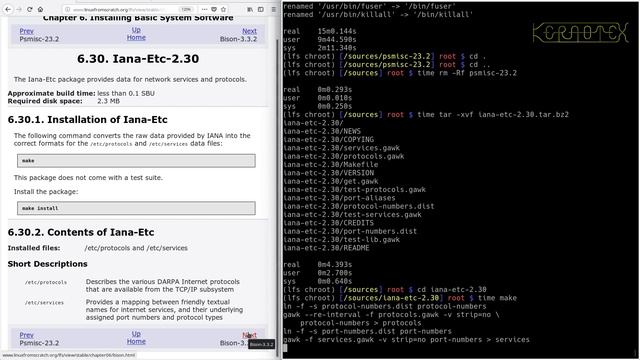Toggle the sidebar icon in Firefox toolbar
The height and width of the screenshot is (360, 640).
point(261,9)
